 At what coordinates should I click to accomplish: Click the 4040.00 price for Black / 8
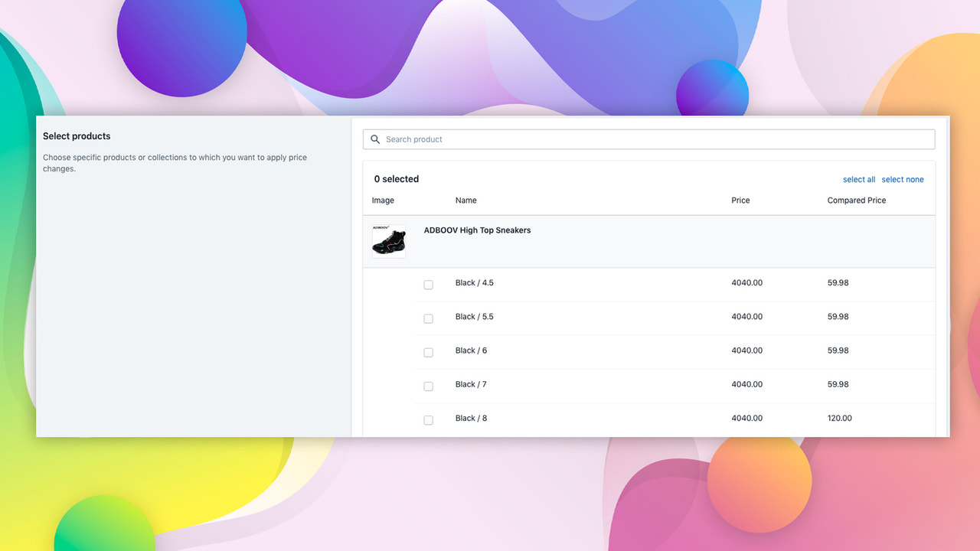click(x=746, y=418)
